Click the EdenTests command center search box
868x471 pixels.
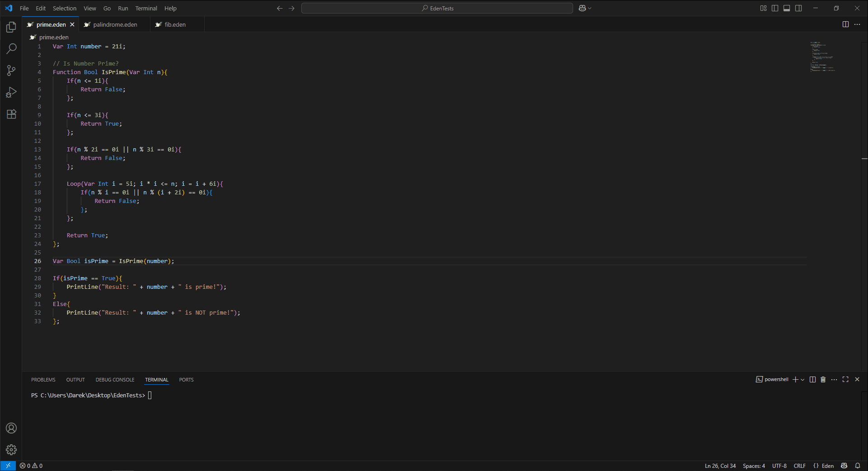point(437,8)
